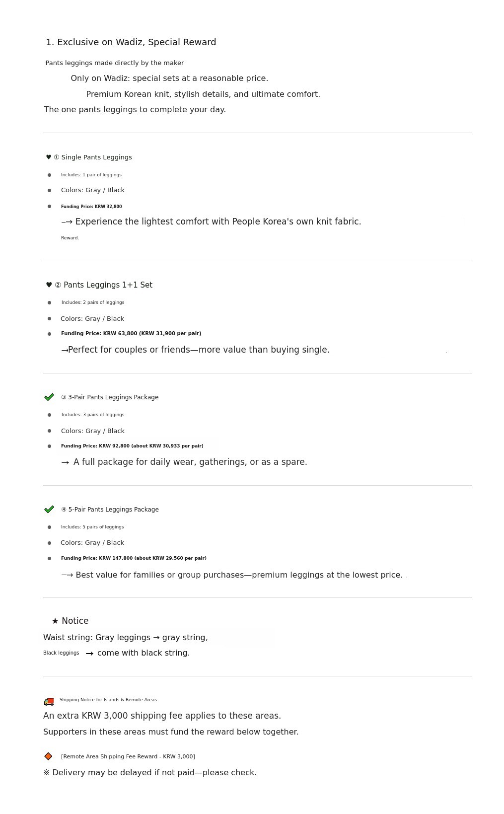This screenshot has width=504, height=814.
Task: Click the "③ 3-Pair Pants Leggings Package" title
Action: point(110,397)
